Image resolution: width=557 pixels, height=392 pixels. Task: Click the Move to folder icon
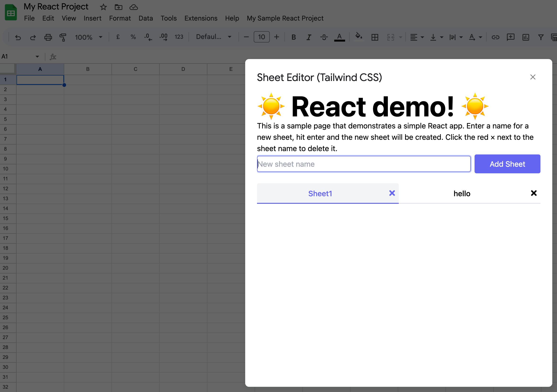pyautogui.click(x=118, y=7)
